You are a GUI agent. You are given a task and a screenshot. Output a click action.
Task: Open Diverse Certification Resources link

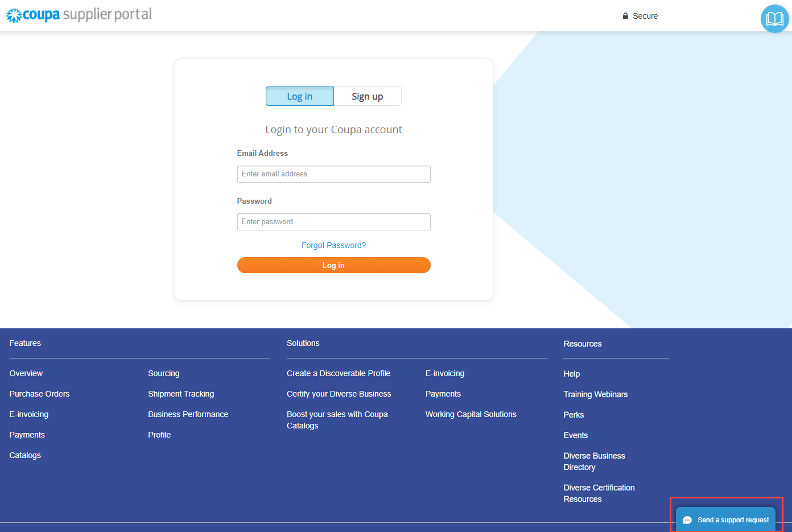(x=599, y=493)
